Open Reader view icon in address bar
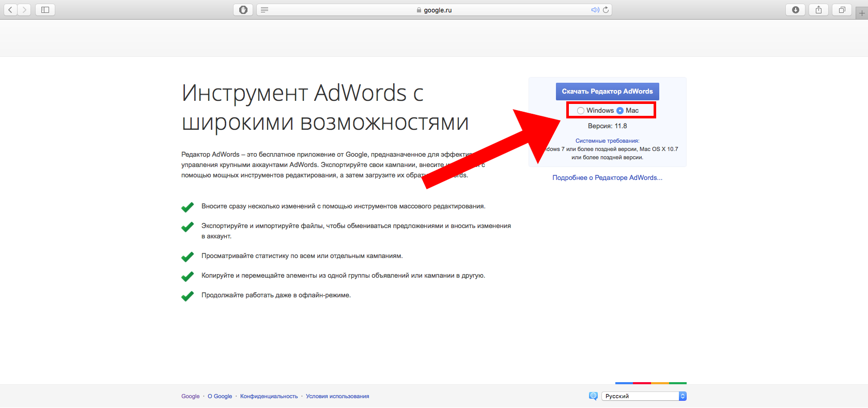The image size is (868, 408). 265,10
